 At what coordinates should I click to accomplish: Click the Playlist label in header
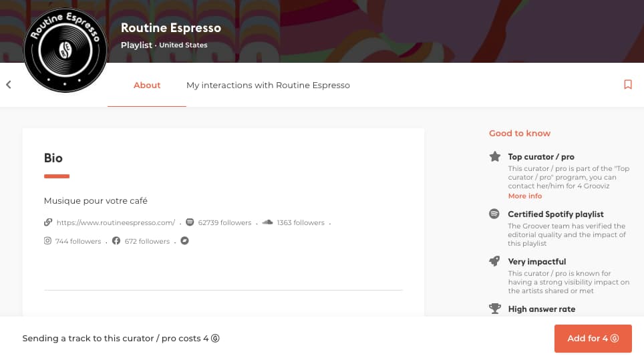pos(136,45)
